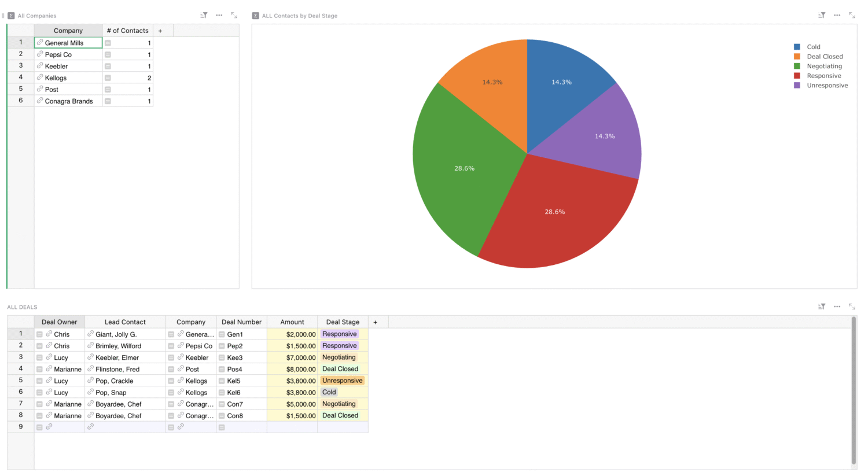Add a column to All Companies table
Viewport: 868px width, 476px height.
160,31
